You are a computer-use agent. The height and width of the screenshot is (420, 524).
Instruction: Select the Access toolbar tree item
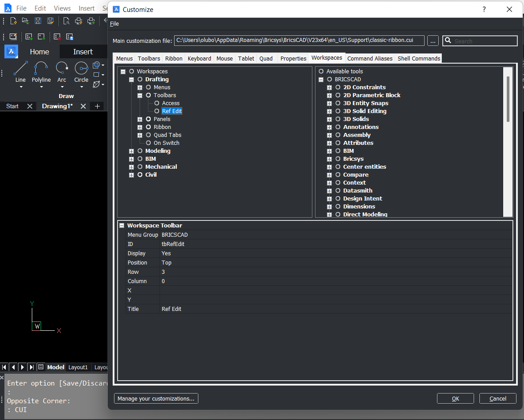pos(171,103)
